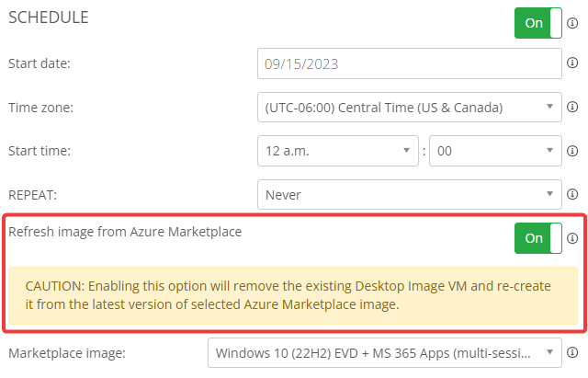588x378 pixels.
Task: Click the "Time zone:" label
Action: click(x=40, y=108)
